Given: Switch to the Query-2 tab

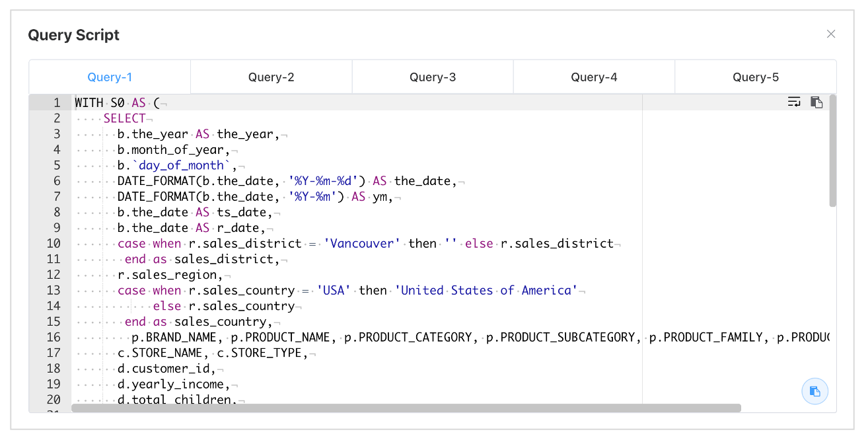Looking at the screenshot, I should click(x=271, y=77).
